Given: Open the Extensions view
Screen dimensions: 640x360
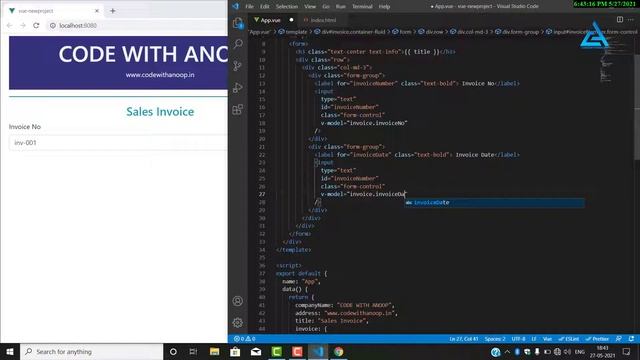Looking at the screenshot, I should coord(238,109).
